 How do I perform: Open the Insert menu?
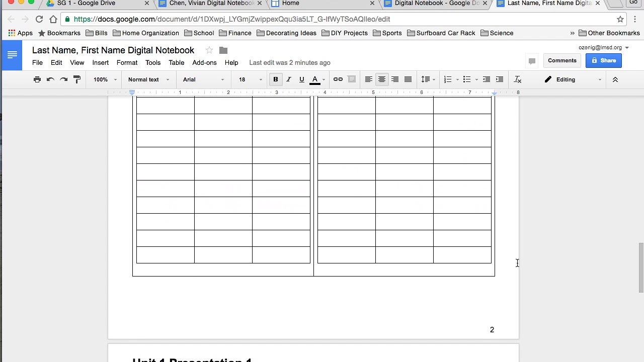[x=101, y=63]
